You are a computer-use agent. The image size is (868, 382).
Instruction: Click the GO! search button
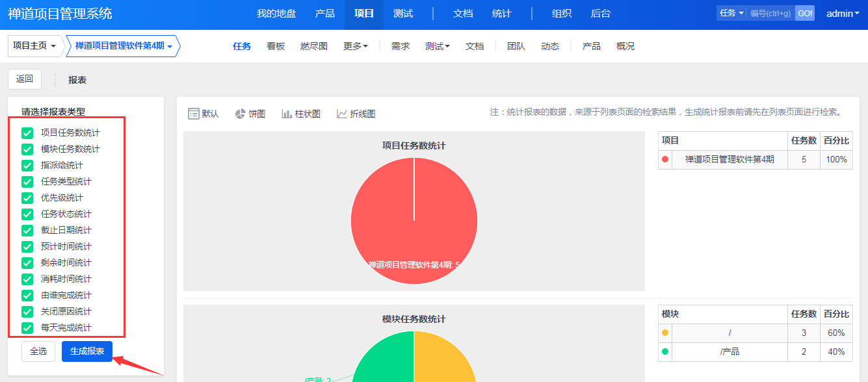point(805,13)
